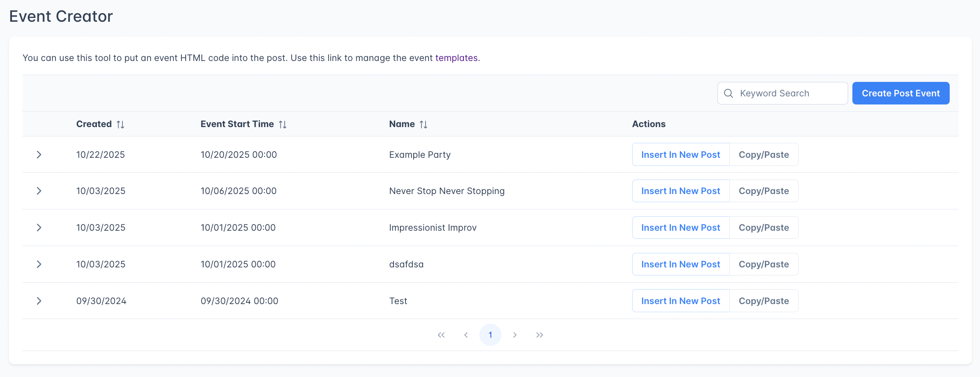Select page 1 in pagination
This screenshot has height=377, width=980.
(x=490, y=335)
